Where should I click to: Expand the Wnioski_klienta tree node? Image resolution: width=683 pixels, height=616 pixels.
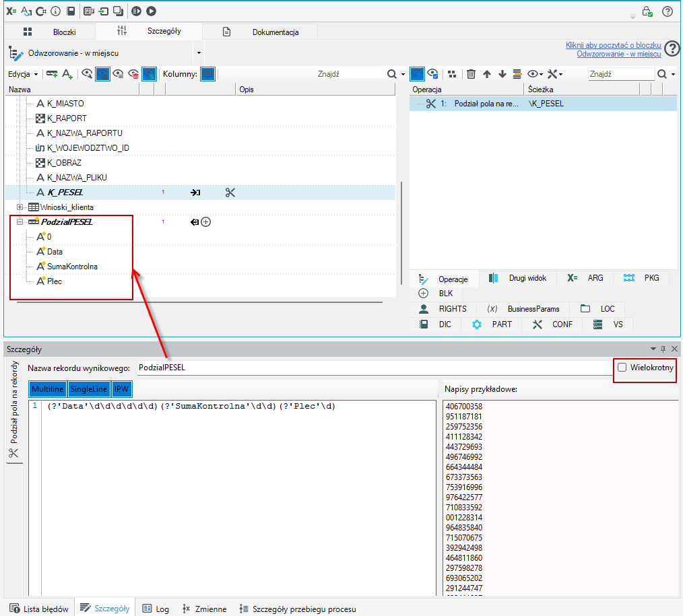(20, 207)
